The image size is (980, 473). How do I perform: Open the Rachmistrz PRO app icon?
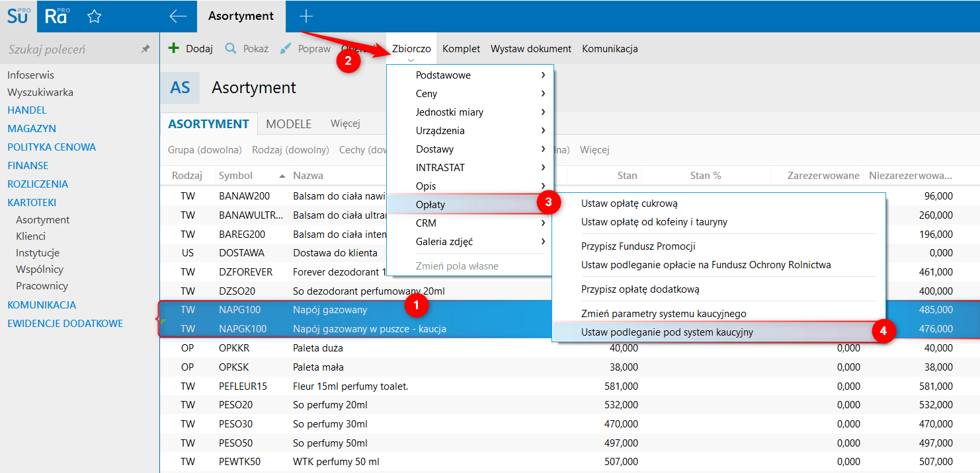56,16
